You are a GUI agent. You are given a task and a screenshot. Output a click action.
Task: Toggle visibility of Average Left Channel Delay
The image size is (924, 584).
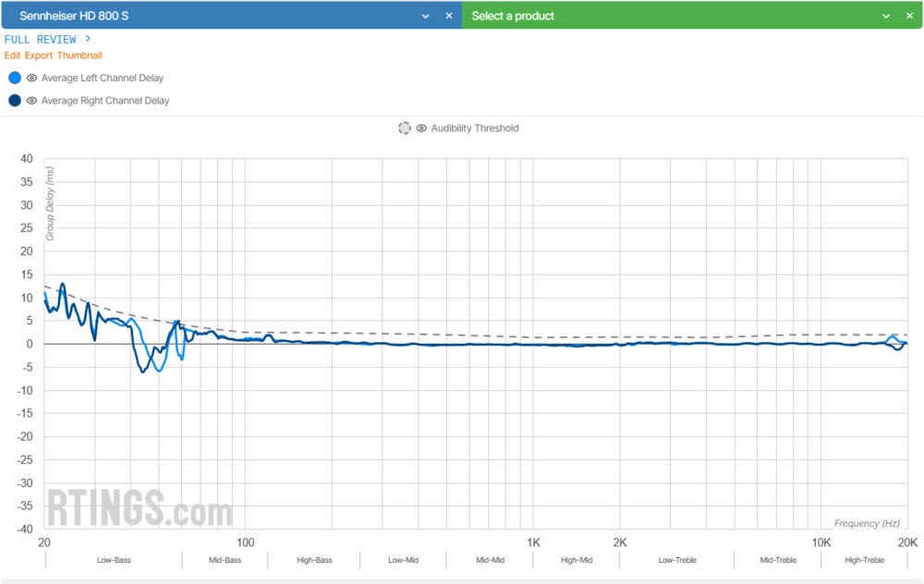click(31, 79)
